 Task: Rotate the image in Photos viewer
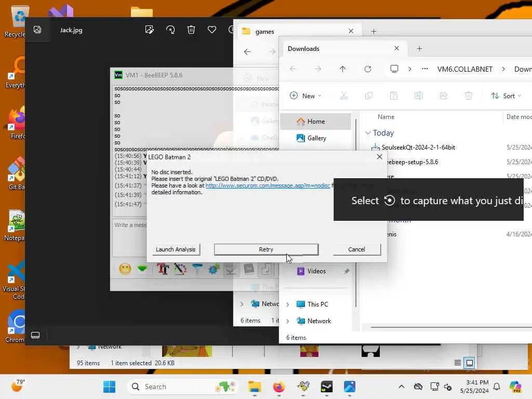[x=170, y=30]
